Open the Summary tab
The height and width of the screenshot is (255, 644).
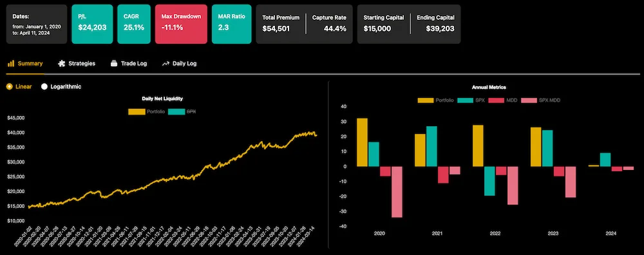[25, 64]
